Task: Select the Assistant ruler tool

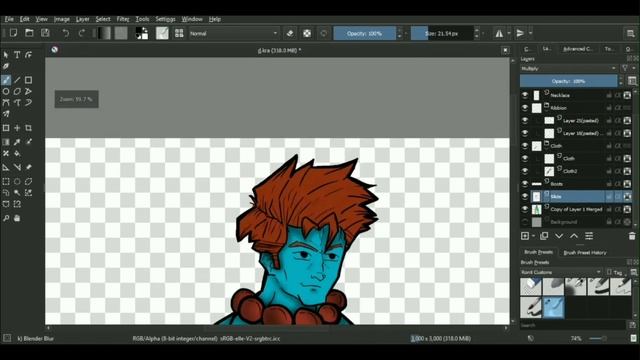Action: [6, 167]
